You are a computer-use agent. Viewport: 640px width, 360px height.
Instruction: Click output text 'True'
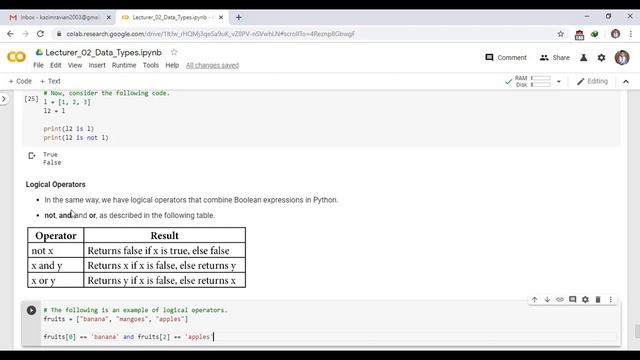[50, 154]
